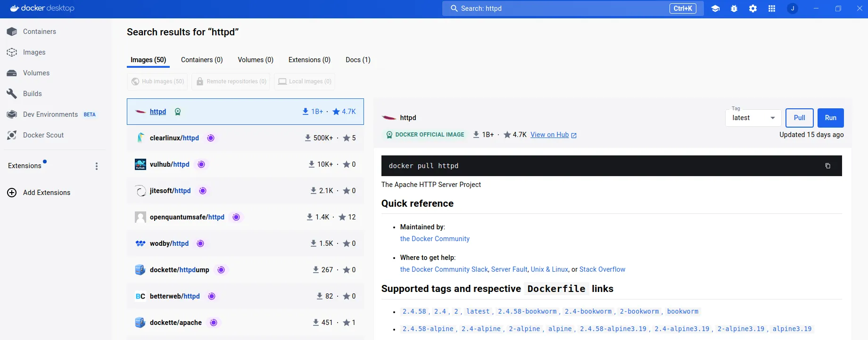This screenshot has width=868, height=340.
Task: Open Docker Scout in the sidebar
Action: pyautogui.click(x=43, y=135)
